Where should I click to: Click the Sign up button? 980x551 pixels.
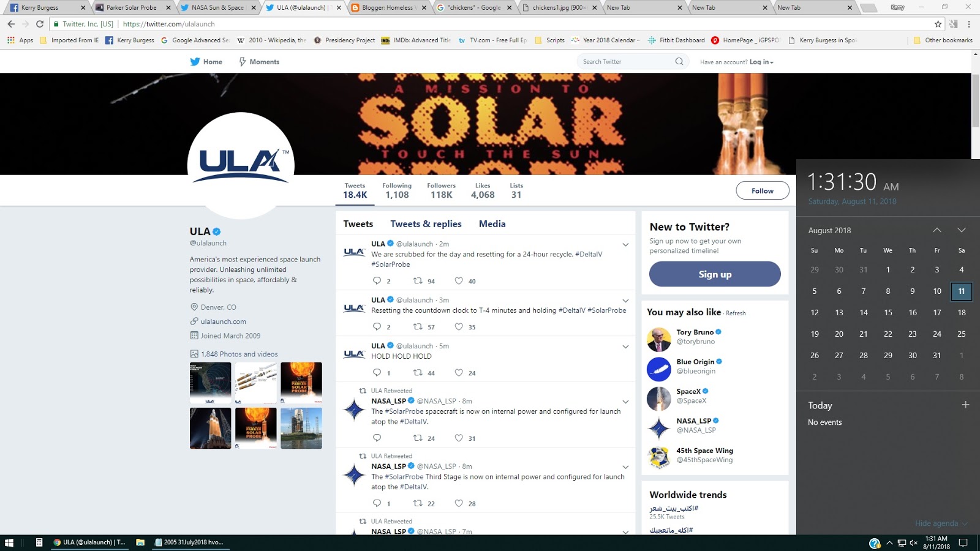(715, 274)
